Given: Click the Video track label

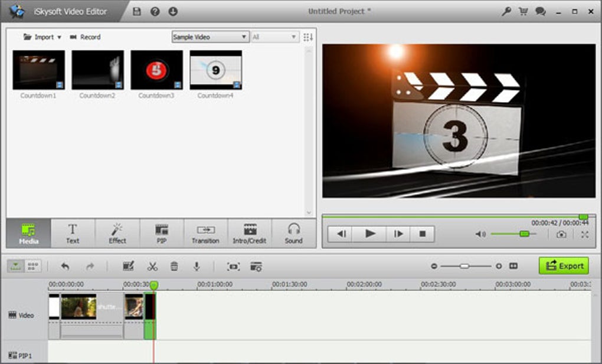Looking at the screenshot, I should coord(21,315).
